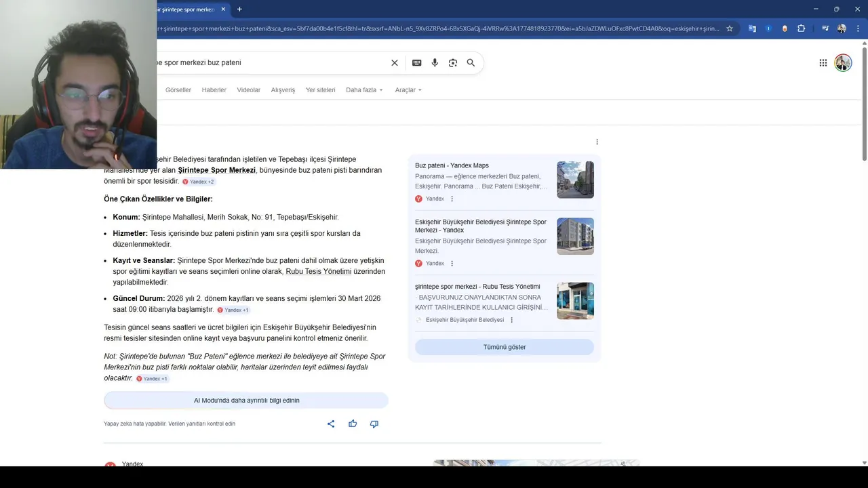Open the on-screen keyboard input tool
The width and height of the screenshot is (868, 488).
[x=416, y=62]
